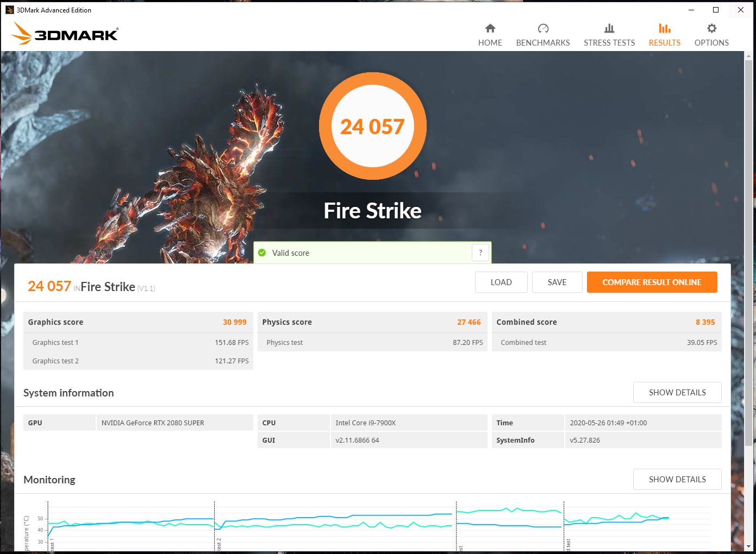756x554 pixels.
Task: Click GPU value NVIDIA GeForce RTX 2080 SUPER
Action: pyautogui.click(x=153, y=423)
